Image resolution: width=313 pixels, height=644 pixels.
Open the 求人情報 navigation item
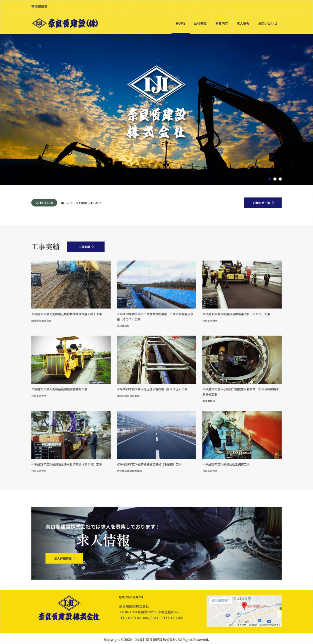click(243, 23)
